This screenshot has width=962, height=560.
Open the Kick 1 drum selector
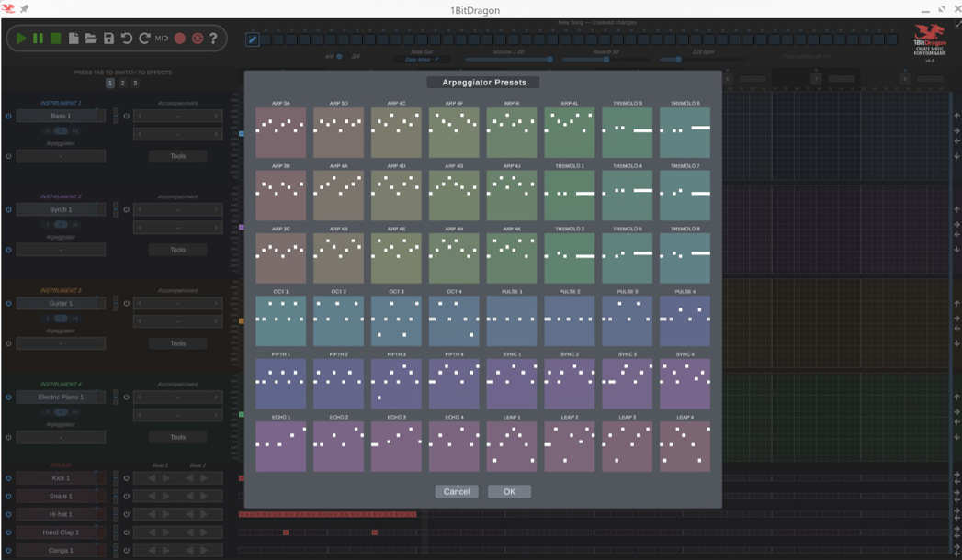tap(61, 478)
